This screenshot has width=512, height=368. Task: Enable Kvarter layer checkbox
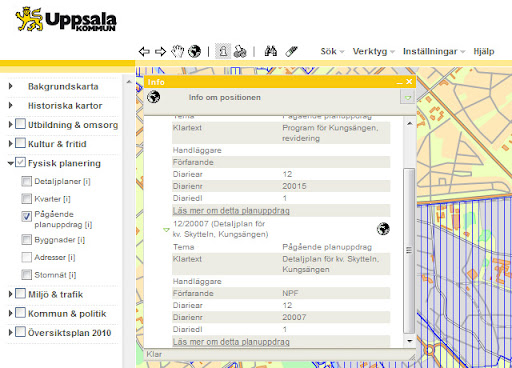pos(26,199)
